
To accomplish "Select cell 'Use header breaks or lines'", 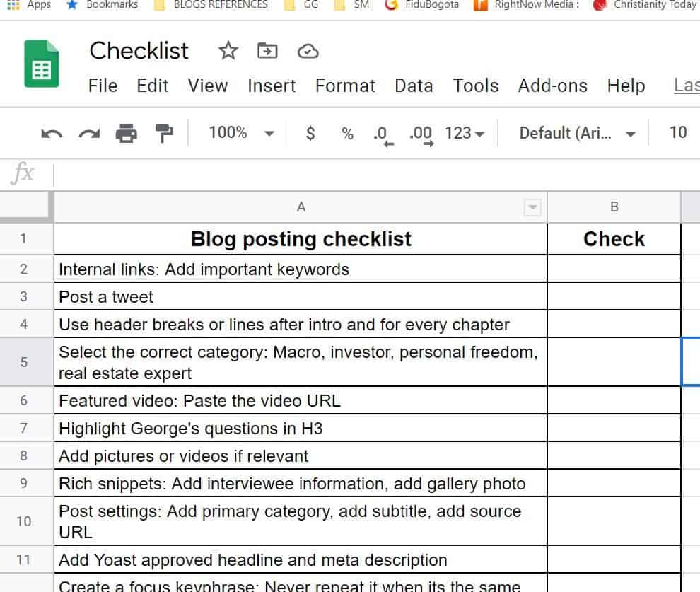I will (301, 325).
